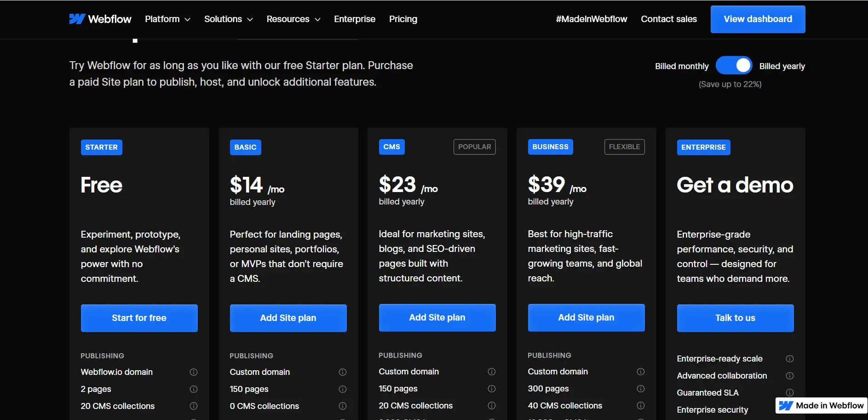The image size is (868, 420).
Task: Show info for CMS plan Custom domain
Action: coord(492,372)
